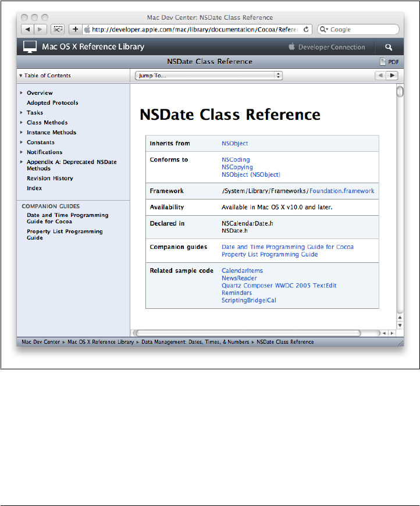
Task: Expand the Tasks section
Action: 22,112
